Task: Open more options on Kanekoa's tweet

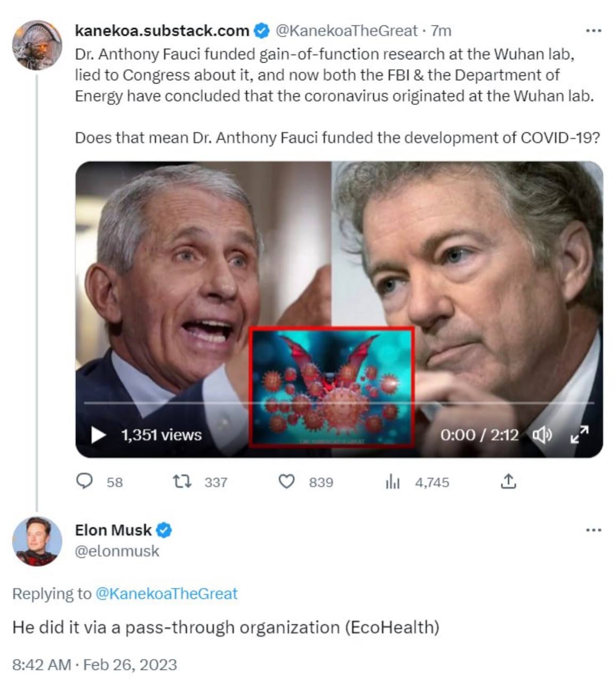Action: click(593, 31)
